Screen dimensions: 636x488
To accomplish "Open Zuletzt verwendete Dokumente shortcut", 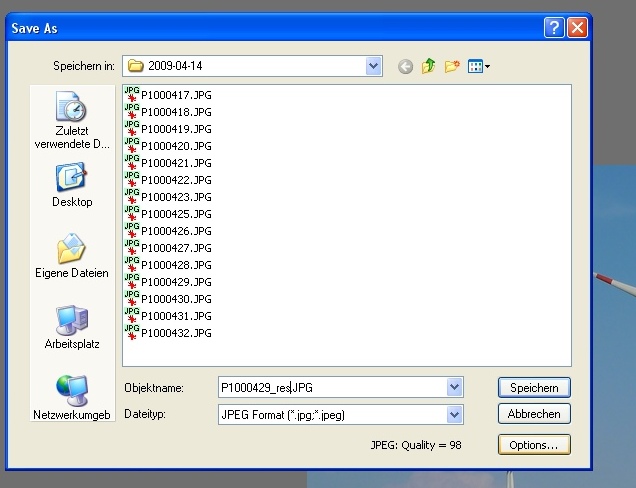I will [72, 120].
